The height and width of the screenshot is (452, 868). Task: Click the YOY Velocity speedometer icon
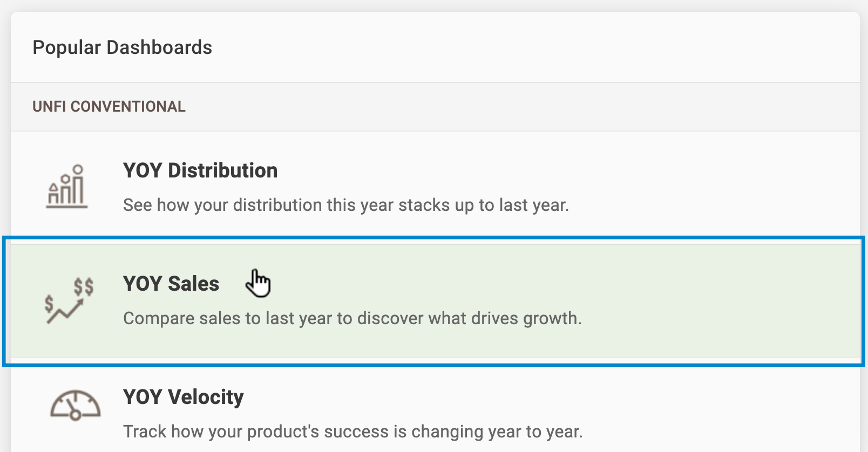click(x=76, y=405)
